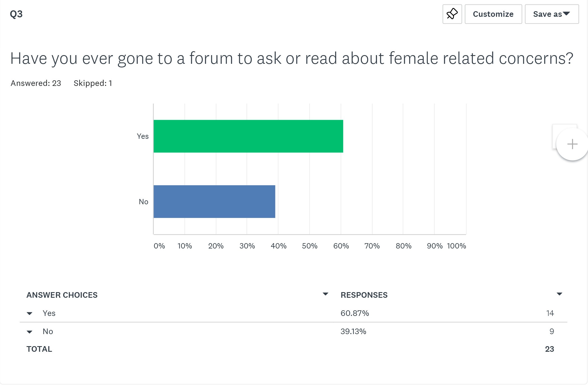Select the Yes answer choice row label
Image resolution: width=588 pixels, height=387 pixels.
point(49,313)
